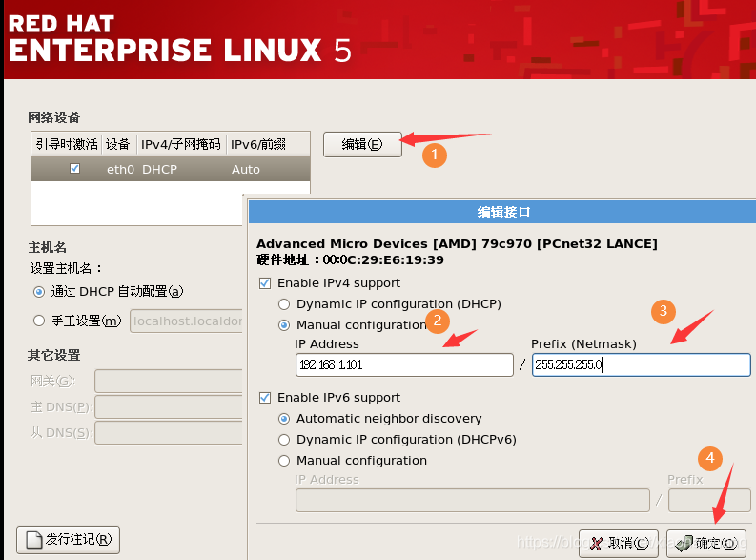Toggle Enable IPv6 support checkbox

coord(265,398)
